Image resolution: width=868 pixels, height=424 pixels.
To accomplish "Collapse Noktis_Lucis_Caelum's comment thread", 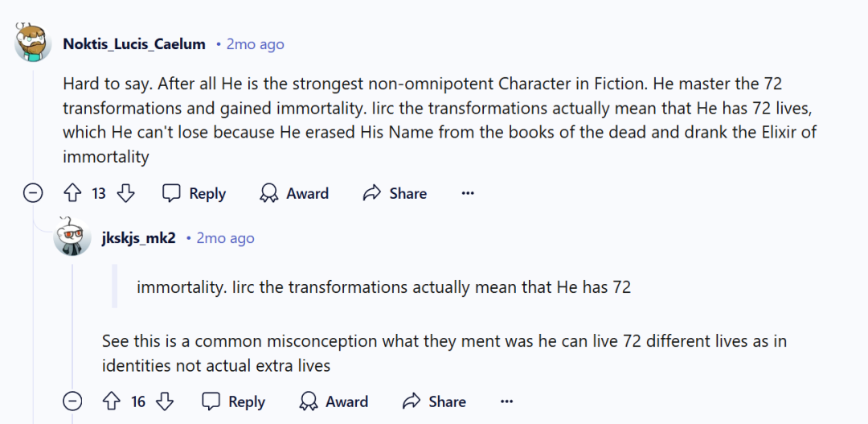I will point(33,193).
